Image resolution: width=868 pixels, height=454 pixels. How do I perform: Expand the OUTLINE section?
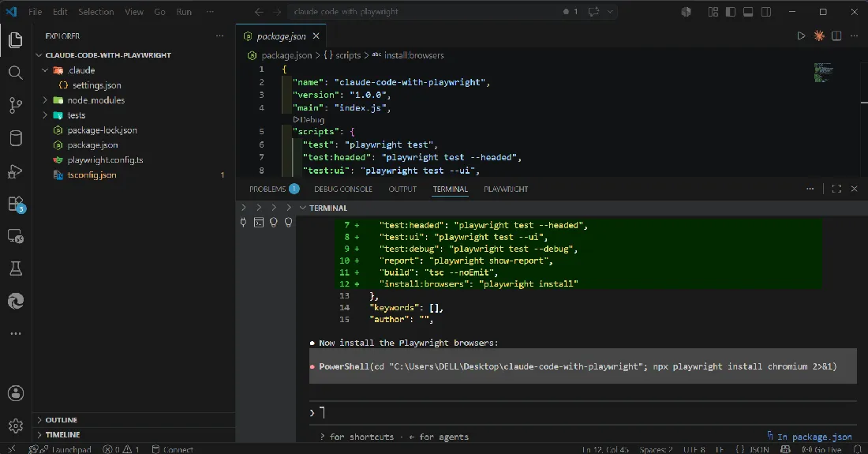[39, 420]
